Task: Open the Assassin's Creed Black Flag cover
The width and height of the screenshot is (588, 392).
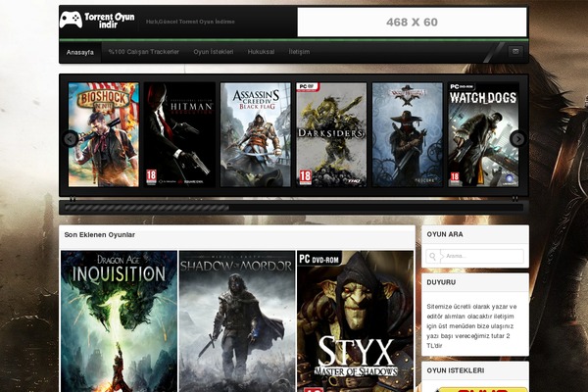Action: (x=256, y=134)
